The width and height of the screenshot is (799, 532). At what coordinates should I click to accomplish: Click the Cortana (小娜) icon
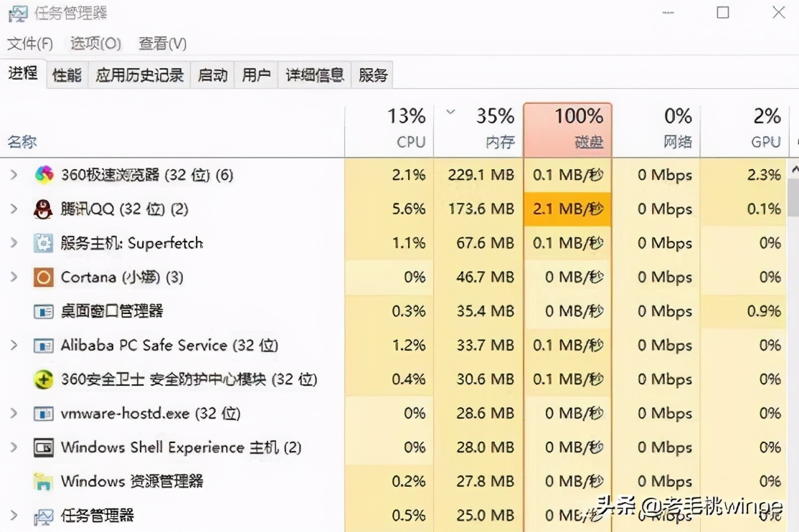coord(42,277)
